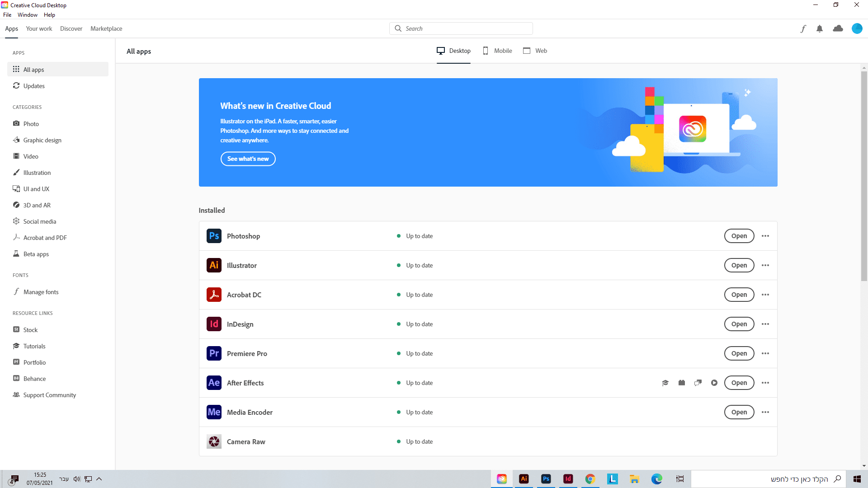Open the Window menu
The width and height of the screenshot is (868, 488).
[28, 15]
